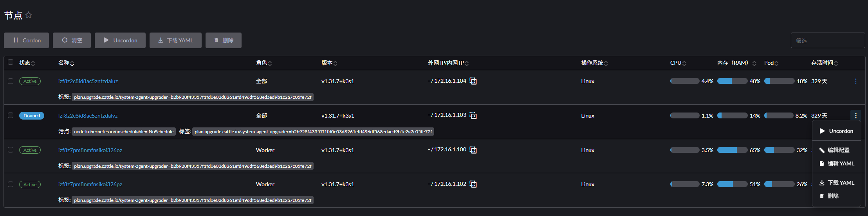The width and height of the screenshot is (868, 216).
Task: Open the three-dot actions menu for node izf8z2c8id8ac5zntzdaluz
Action: coord(855,81)
